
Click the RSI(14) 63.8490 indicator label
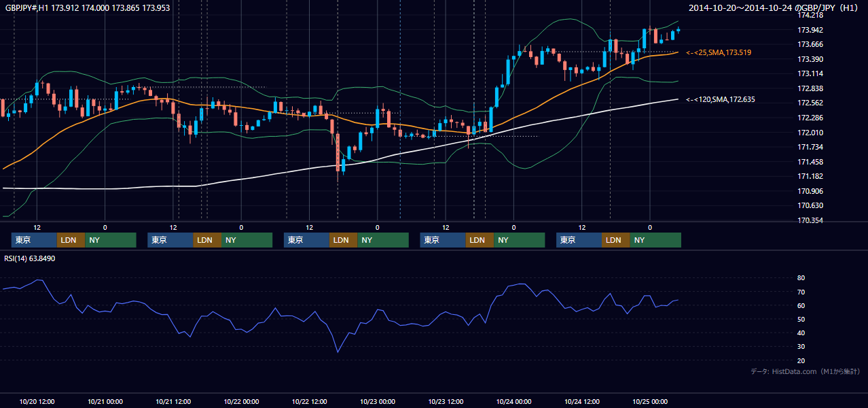[30, 258]
